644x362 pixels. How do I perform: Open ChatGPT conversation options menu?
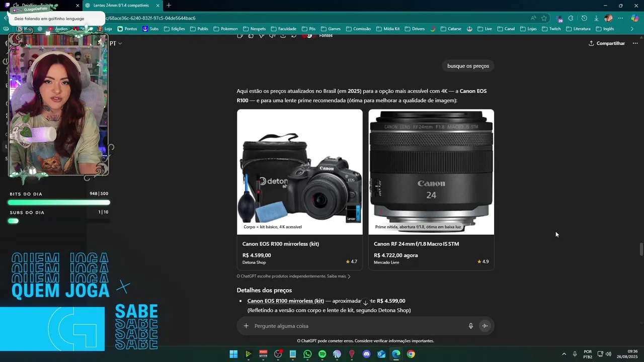click(x=635, y=43)
